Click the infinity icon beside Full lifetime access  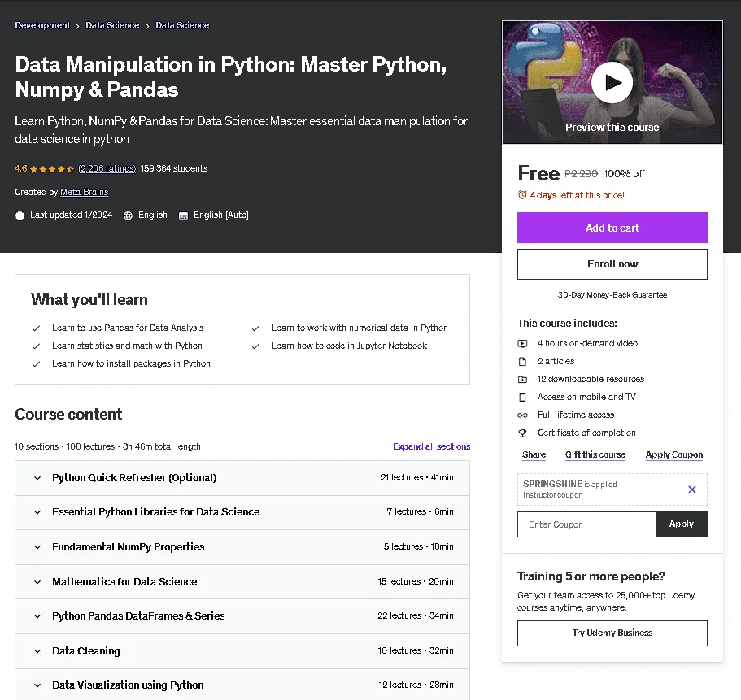pos(522,415)
